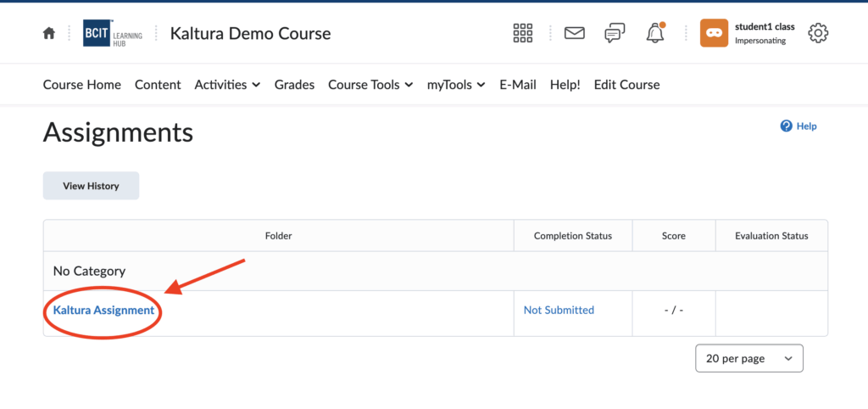This screenshot has width=868, height=409.
Task: Open the notifications bell icon
Action: [654, 34]
